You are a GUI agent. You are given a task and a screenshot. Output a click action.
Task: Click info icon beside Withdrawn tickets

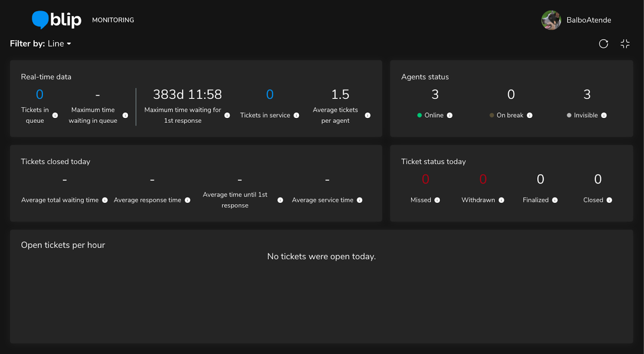click(501, 200)
